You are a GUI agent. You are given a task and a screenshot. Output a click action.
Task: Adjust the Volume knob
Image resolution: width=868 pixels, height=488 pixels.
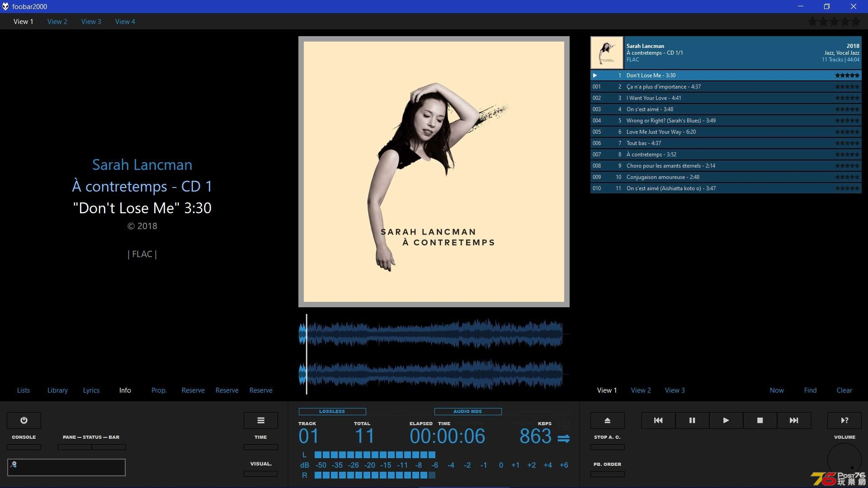[x=844, y=460]
